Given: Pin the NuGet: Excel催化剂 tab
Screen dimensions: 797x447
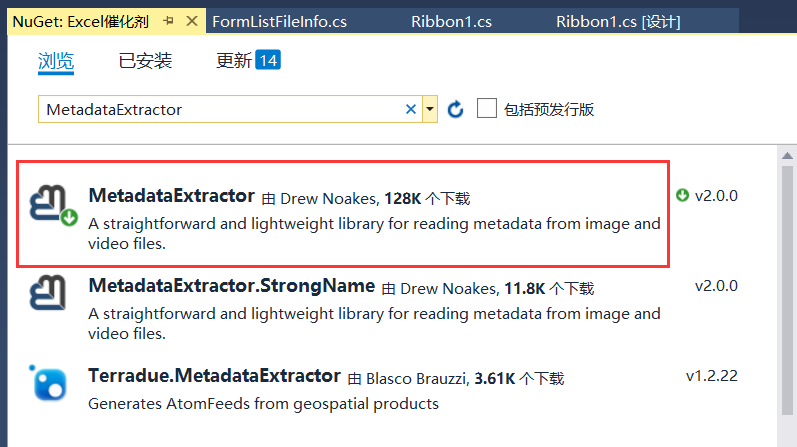Looking at the screenshot, I should tap(167, 20).
